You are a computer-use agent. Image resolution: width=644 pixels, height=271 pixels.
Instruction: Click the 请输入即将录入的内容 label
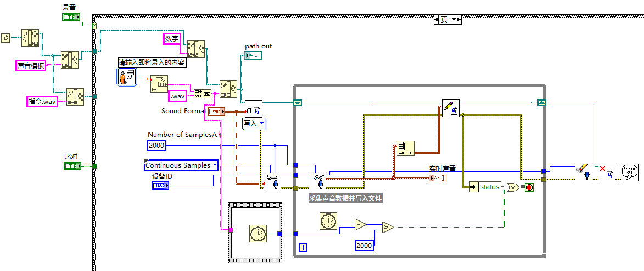152,63
